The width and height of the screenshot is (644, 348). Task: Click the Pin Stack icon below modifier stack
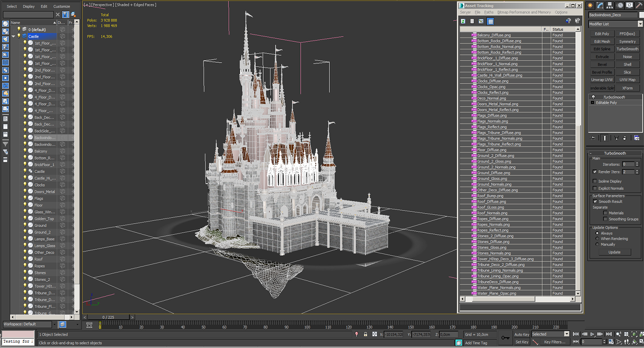click(593, 138)
